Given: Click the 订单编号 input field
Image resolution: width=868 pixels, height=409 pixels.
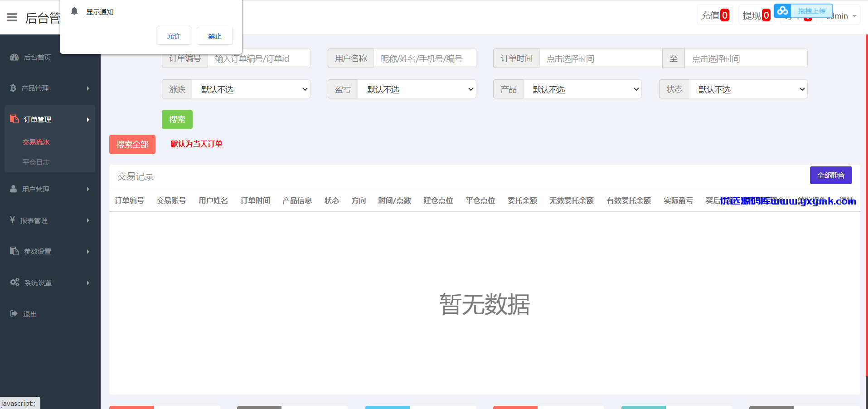Looking at the screenshot, I should 259,58.
